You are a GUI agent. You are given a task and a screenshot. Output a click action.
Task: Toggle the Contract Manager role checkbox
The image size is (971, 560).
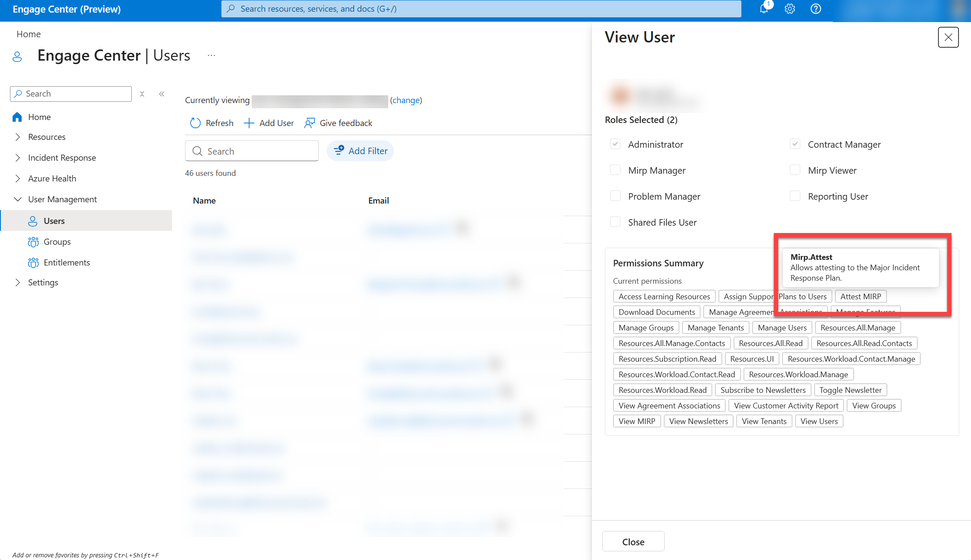pos(795,144)
